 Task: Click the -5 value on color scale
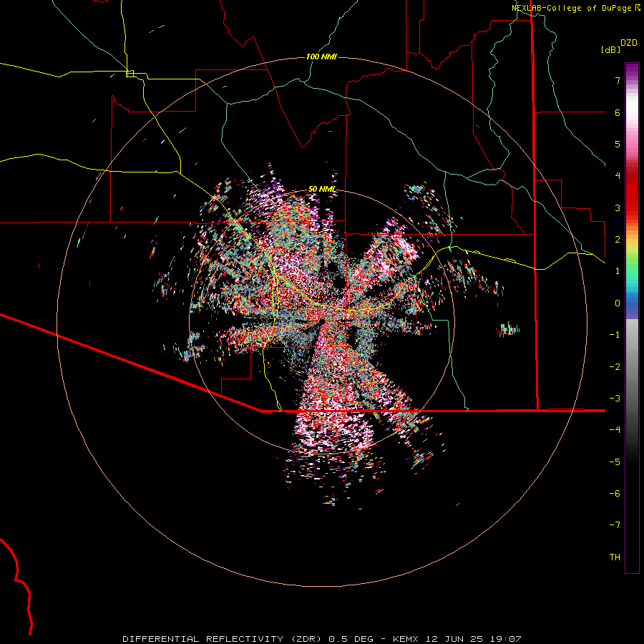coord(615,462)
